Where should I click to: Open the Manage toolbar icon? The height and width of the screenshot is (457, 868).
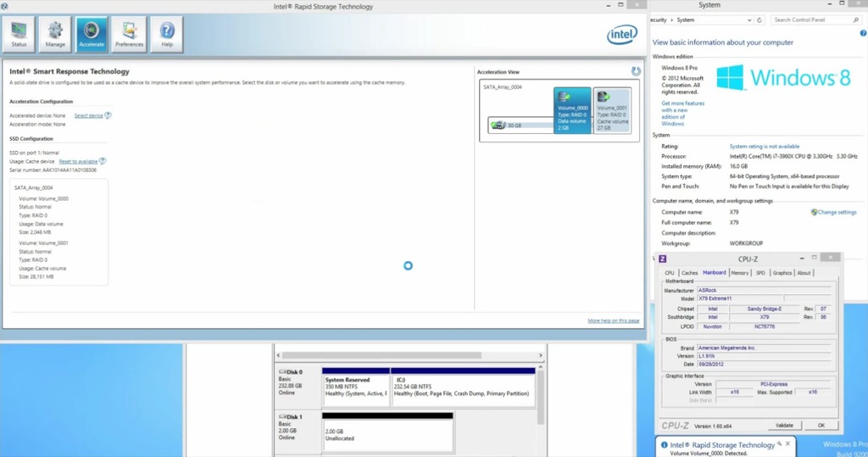55,35
